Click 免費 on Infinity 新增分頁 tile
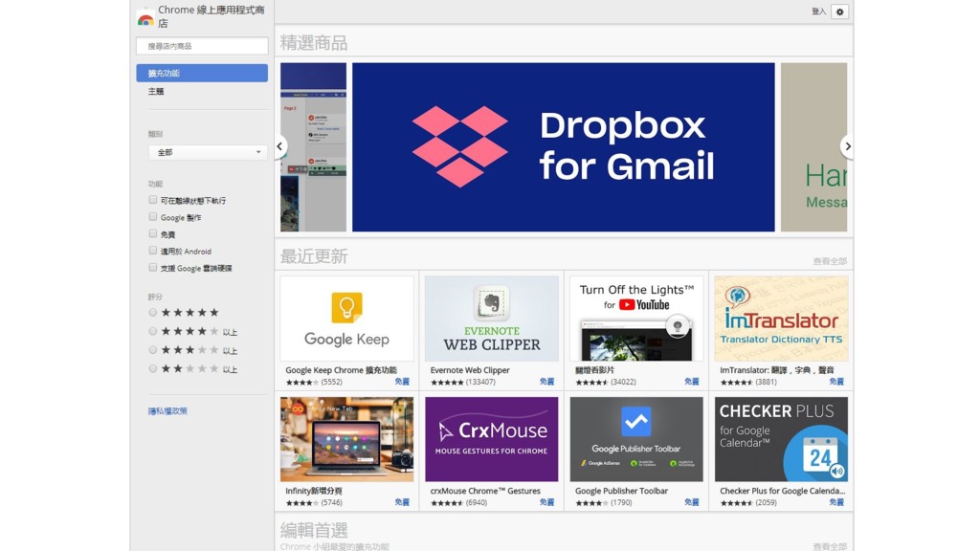Screen dimensions: 980x551 402,502
